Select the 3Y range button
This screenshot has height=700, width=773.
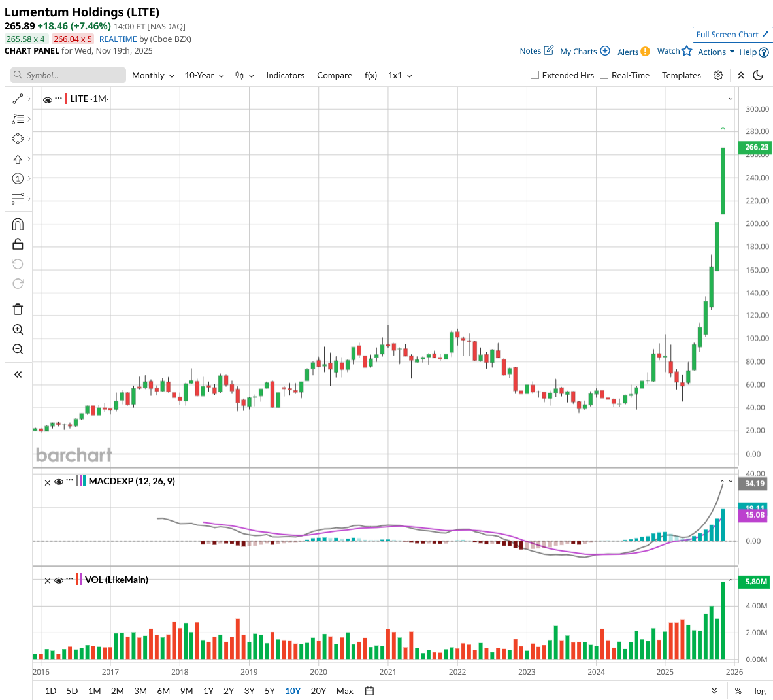point(249,691)
